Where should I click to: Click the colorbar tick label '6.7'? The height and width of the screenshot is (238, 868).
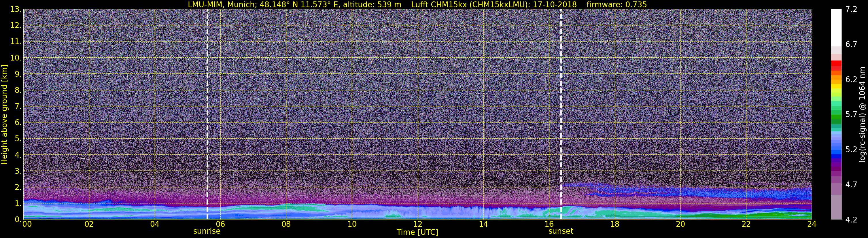[851, 44]
